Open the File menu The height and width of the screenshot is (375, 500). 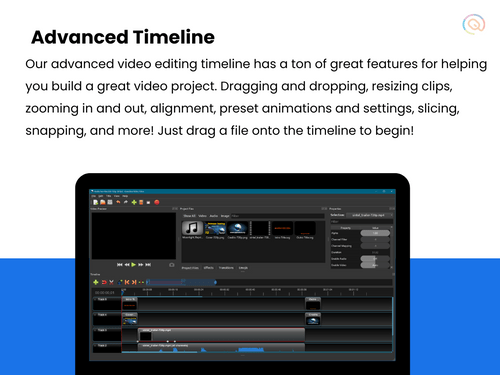click(x=94, y=196)
